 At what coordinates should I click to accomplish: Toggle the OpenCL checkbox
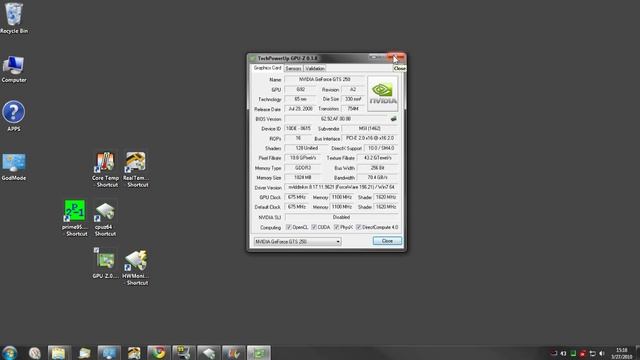pyautogui.click(x=289, y=227)
